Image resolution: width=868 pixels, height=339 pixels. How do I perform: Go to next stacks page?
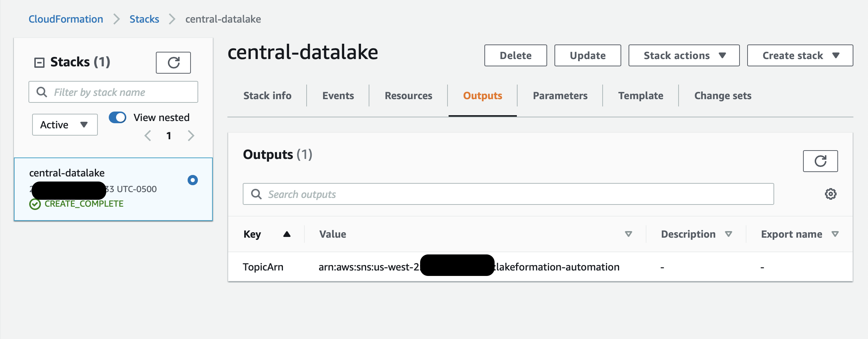191,136
